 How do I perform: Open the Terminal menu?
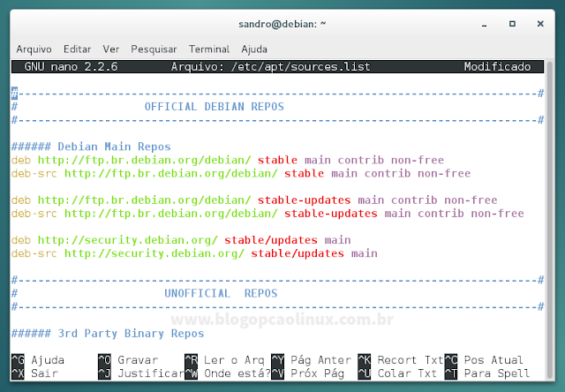[209, 49]
